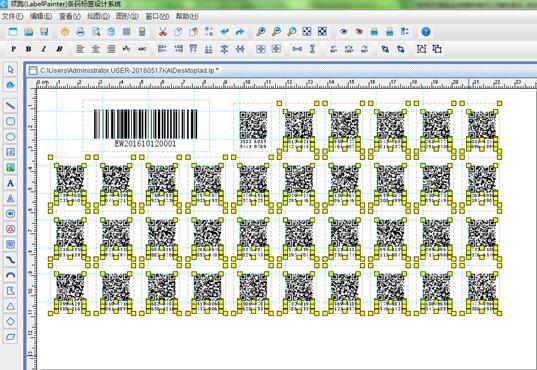Toggle bold text formatting B

[29, 49]
